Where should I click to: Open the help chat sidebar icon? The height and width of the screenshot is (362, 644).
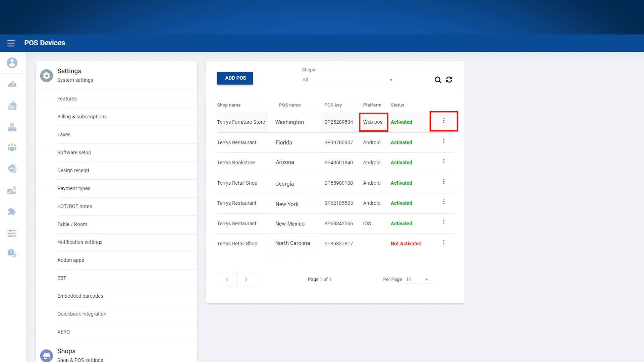click(x=12, y=253)
